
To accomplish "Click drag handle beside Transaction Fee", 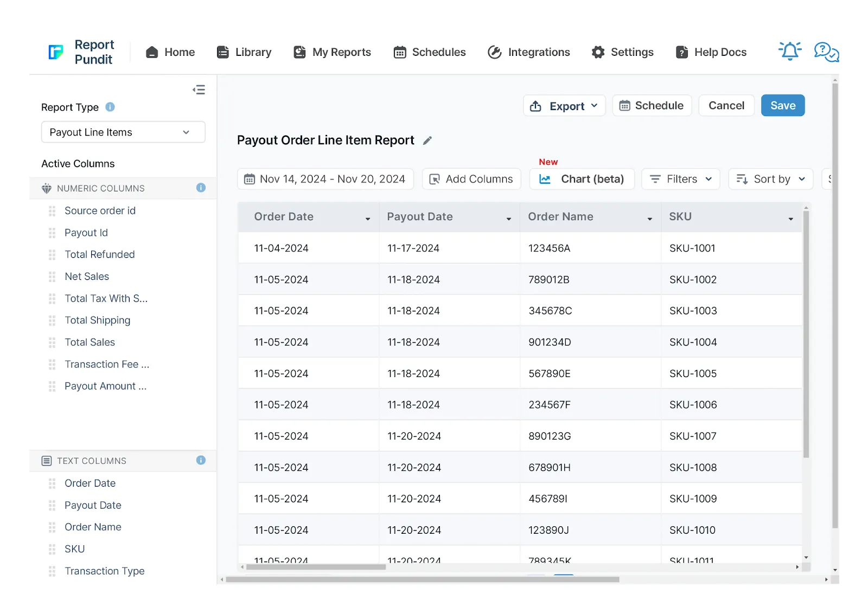I will [x=52, y=365].
